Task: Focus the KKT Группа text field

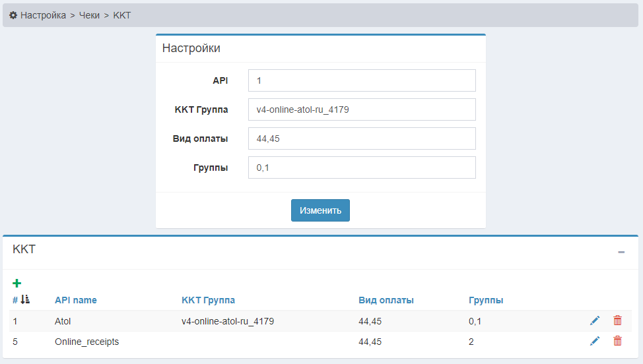Action: [362, 109]
